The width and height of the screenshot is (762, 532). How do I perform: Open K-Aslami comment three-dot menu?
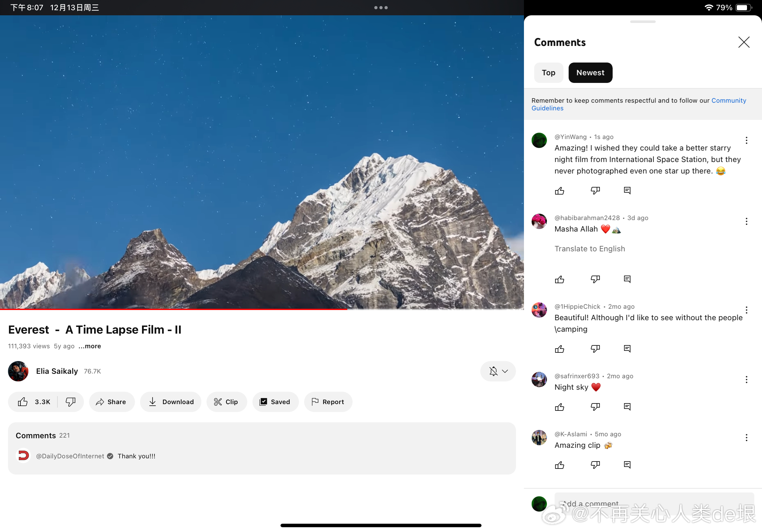(746, 438)
